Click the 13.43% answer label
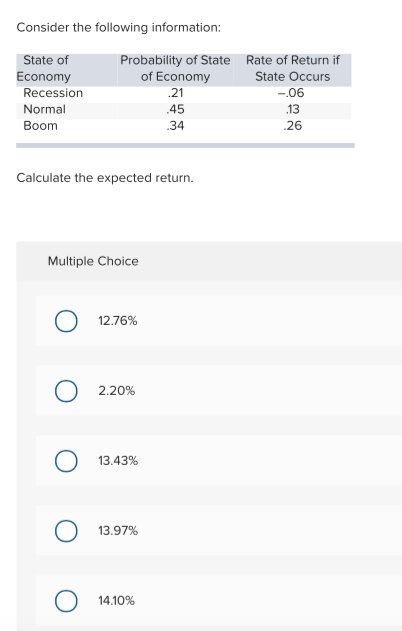Viewport: 402px width, 631px height. (118, 461)
